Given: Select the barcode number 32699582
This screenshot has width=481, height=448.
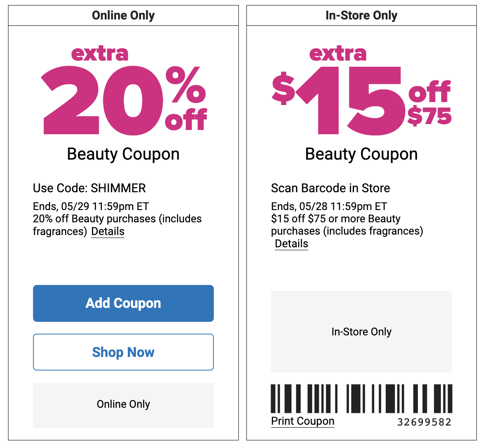Looking at the screenshot, I should pyautogui.click(x=424, y=422).
